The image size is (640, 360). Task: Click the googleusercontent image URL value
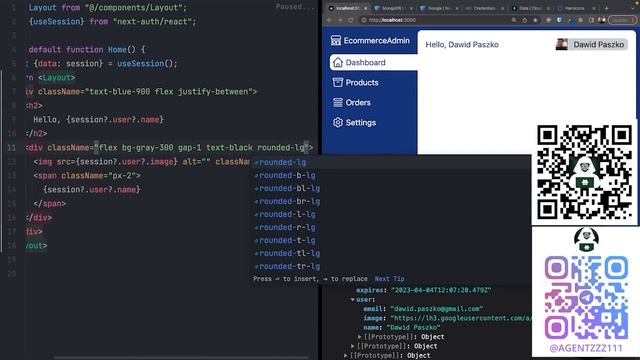(461, 318)
